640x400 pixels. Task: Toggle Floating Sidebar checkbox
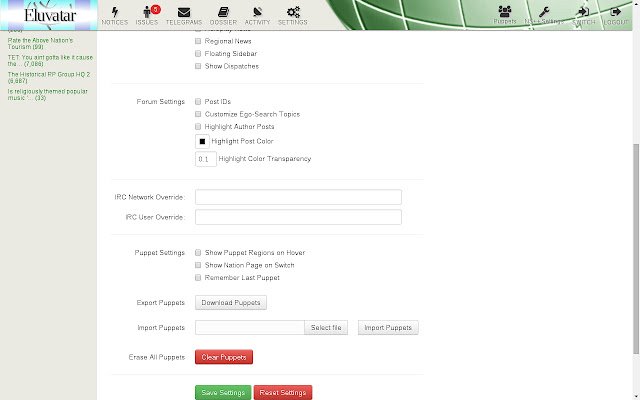point(198,53)
